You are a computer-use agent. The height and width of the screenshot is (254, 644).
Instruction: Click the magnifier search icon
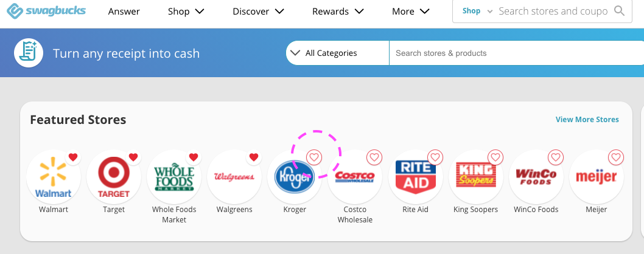pos(619,11)
